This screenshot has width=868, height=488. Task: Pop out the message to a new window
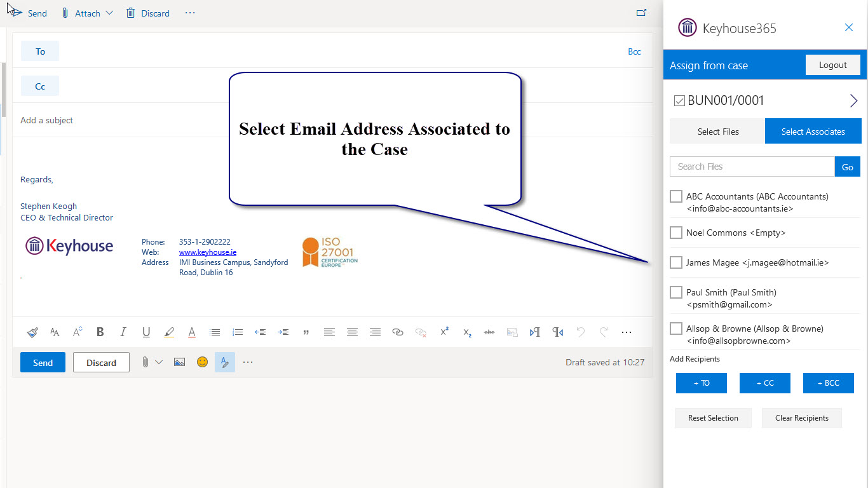(641, 13)
